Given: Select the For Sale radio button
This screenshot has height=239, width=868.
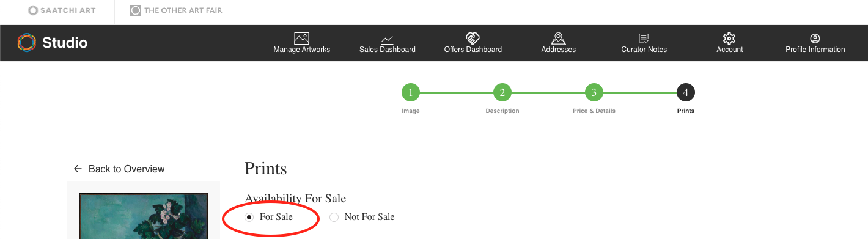Looking at the screenshot, I should [249, 217].
